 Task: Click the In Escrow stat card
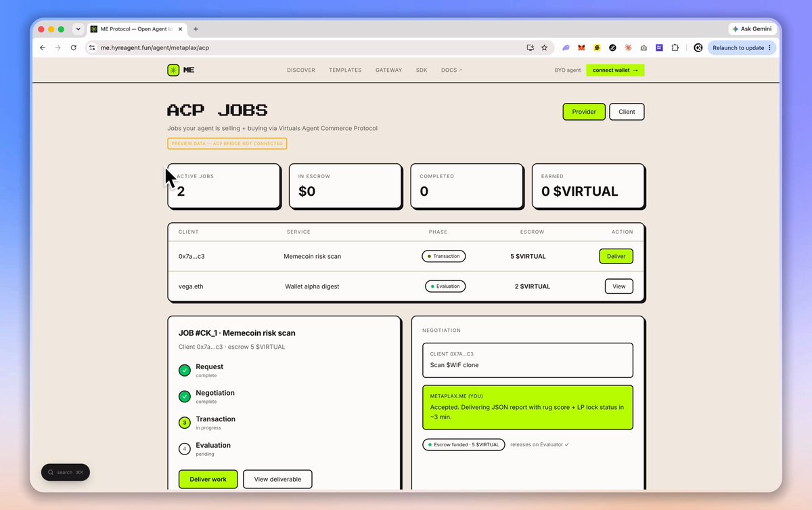click(x=345, y=186)
